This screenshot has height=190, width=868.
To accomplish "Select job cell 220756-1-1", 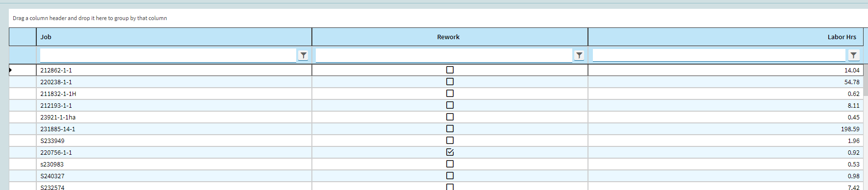I will (174, 152).
